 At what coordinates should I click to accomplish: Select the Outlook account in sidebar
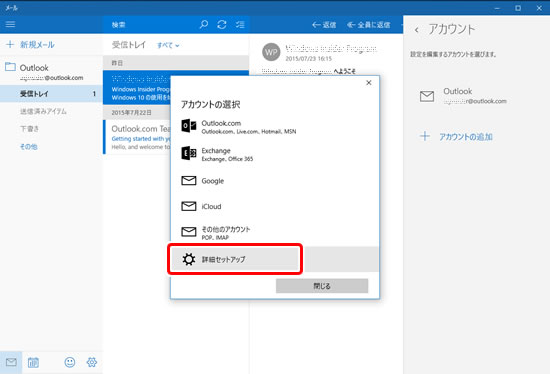51,72
